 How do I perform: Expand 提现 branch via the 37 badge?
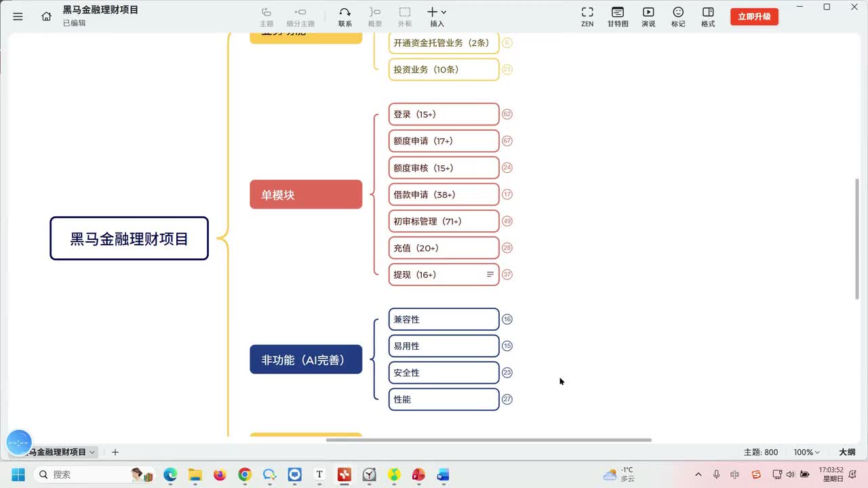[507, 274]
